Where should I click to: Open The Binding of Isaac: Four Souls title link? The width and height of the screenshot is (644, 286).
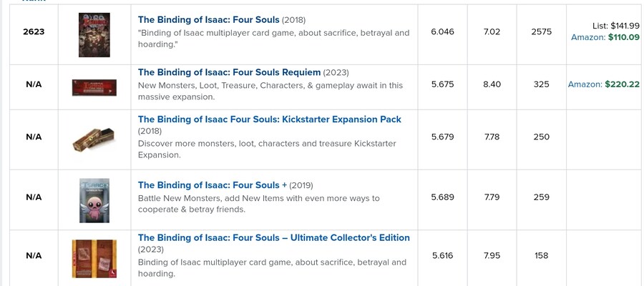[x=208, y=19]
